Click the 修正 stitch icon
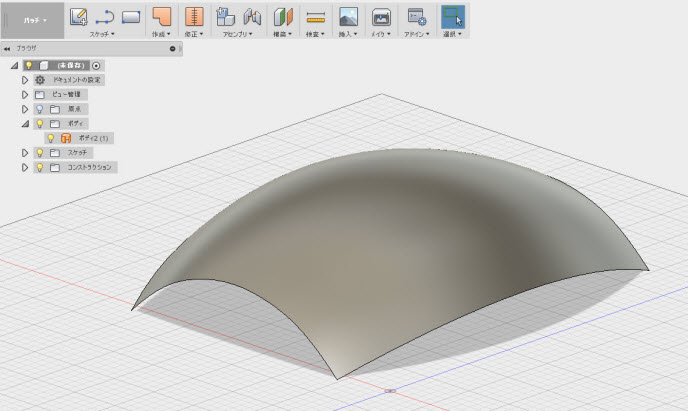 [194, 17]
